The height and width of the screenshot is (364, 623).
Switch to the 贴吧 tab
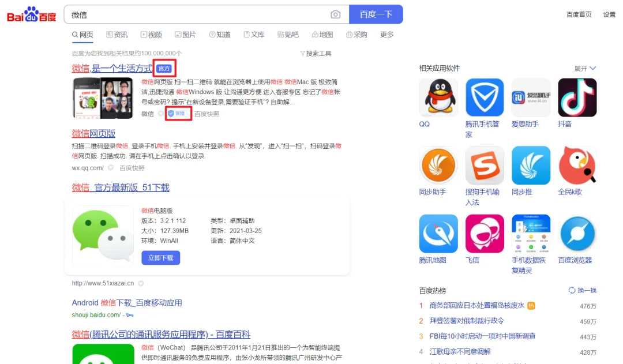tap(288, 35)
